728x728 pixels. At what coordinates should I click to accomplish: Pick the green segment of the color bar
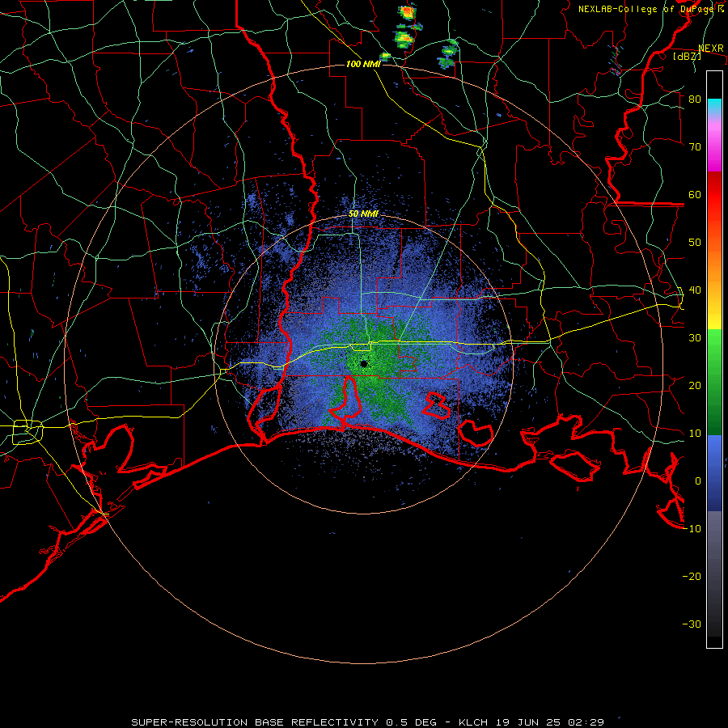714,382
